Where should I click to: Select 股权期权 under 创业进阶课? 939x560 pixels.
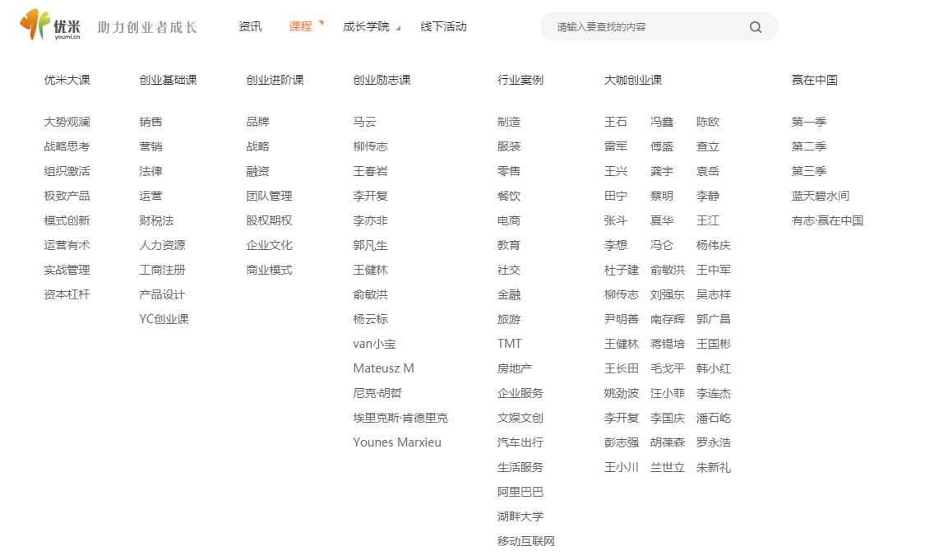tap(268, 220)
